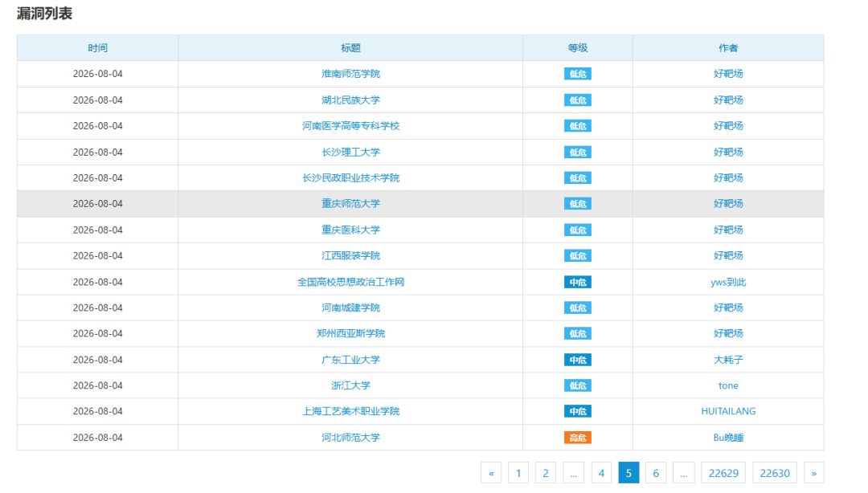Viewport: 868px width, 493px height.
Task: Click the 低危 badge for 湖北民族大学
Action: (577, 100)
